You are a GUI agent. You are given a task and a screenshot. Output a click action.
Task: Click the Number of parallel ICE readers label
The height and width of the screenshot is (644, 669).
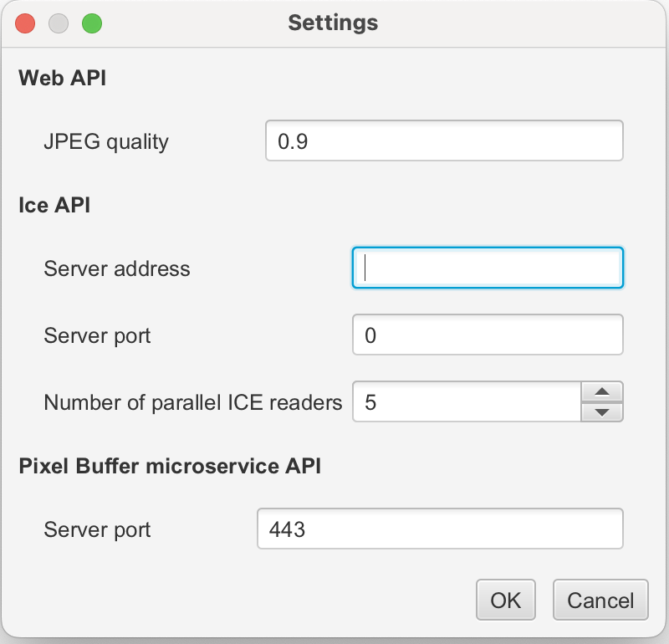(x=193, y=402)
